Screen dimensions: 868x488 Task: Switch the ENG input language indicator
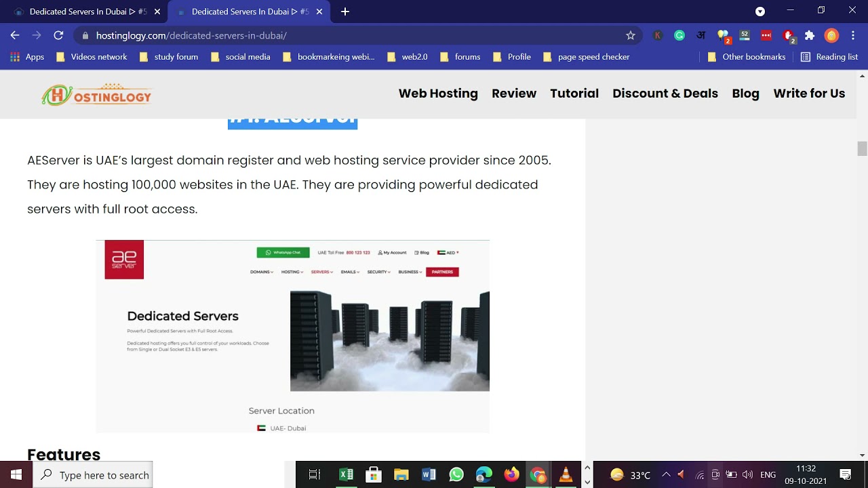click(768, 474)
